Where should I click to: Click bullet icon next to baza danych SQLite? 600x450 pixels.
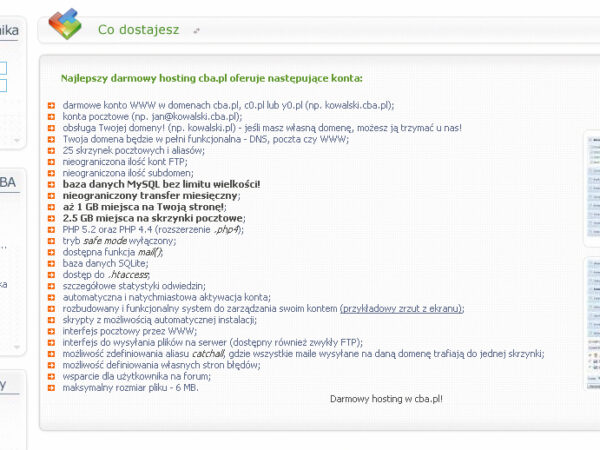click(51, 263)
